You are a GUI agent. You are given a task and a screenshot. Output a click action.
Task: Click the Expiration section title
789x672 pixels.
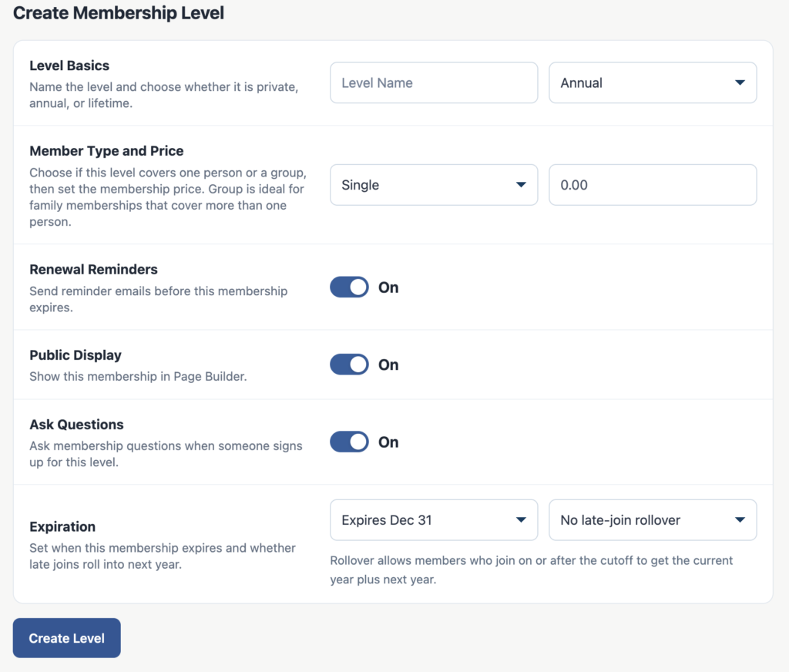(x=62, y=526)
